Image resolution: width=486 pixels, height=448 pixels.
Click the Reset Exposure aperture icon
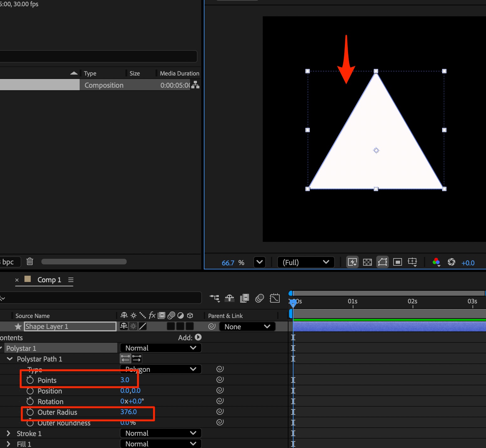pos(451,262)
